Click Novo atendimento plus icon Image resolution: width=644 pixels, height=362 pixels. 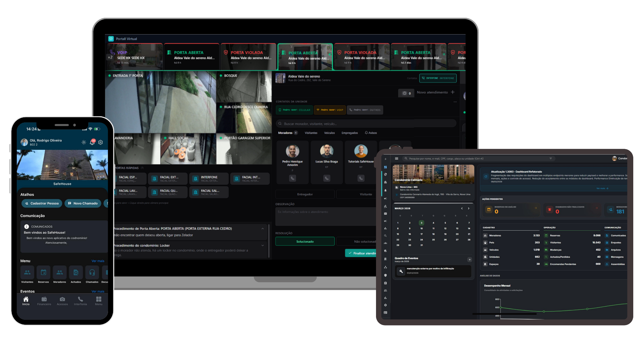pyautogui.click(x=453, y=92)
